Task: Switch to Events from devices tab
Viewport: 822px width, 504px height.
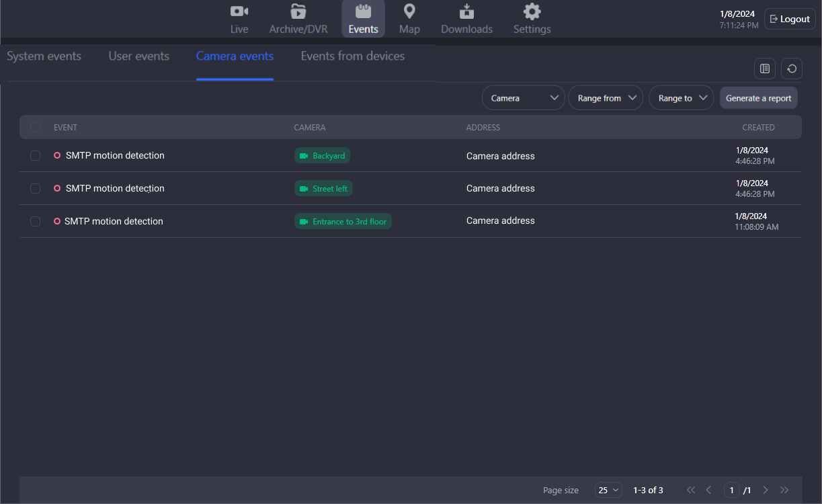Action: (353, 56)
